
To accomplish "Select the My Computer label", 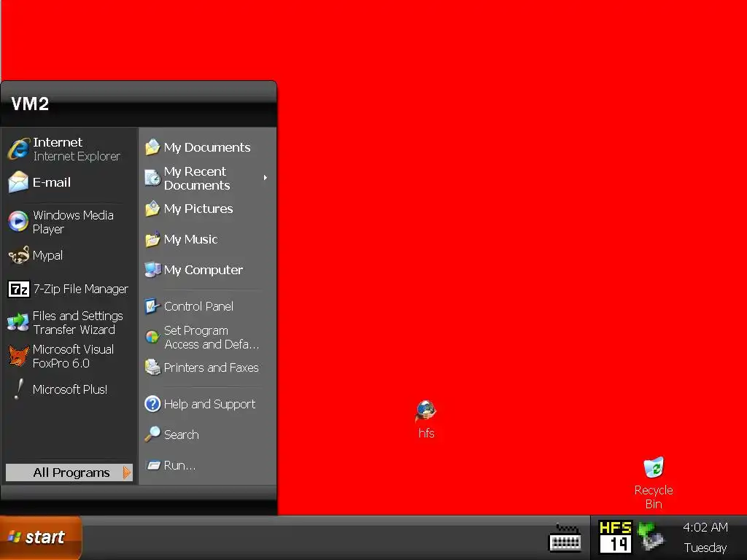I will point(204,270).
